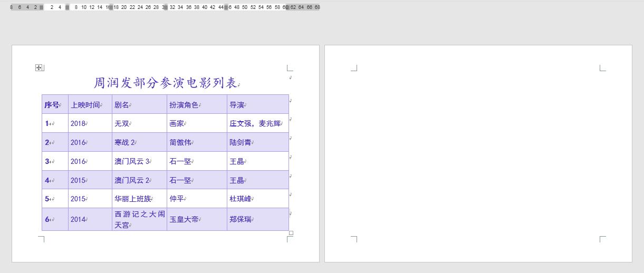Screen dimensions: 644x273
Task: Click ruler column marker between 28 and 32
Action: pos(165,7)
